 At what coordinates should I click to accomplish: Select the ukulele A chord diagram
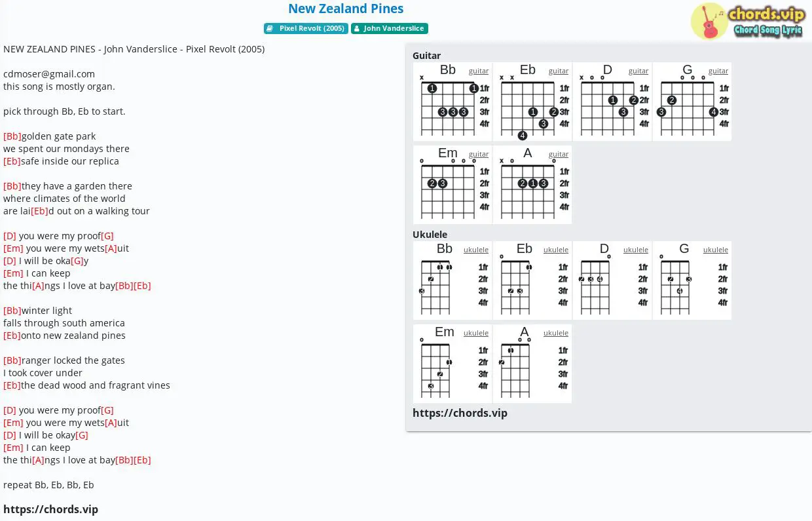(x=532, y=364)
